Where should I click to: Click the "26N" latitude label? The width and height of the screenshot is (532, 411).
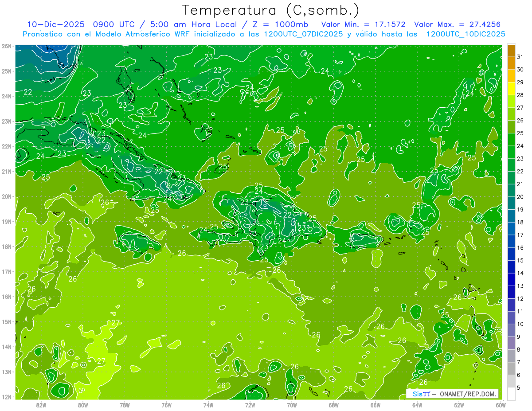(x=6, y=46)
